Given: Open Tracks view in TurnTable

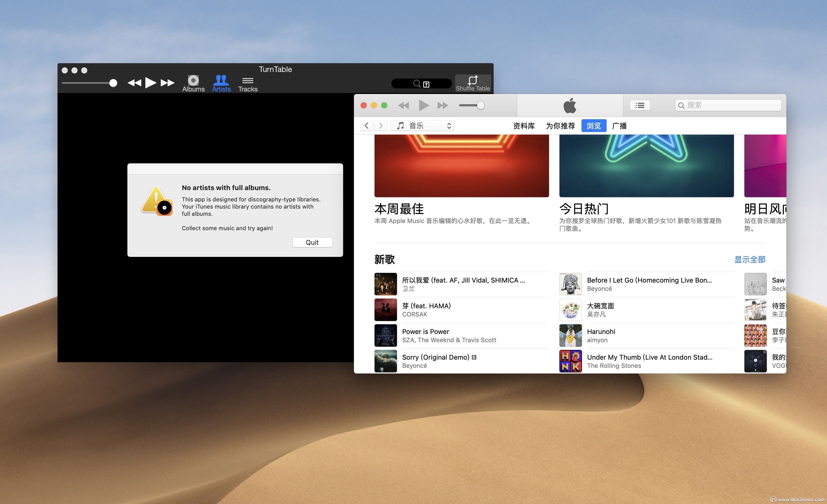Looking at the screenshot, I should point(248,85).
